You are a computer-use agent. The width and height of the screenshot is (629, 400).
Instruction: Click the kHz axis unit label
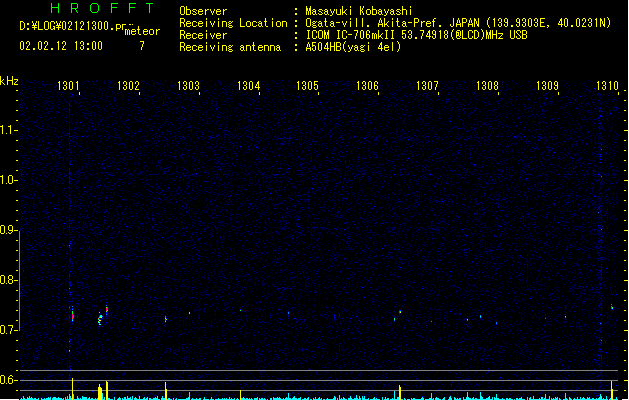coord(9,81)
